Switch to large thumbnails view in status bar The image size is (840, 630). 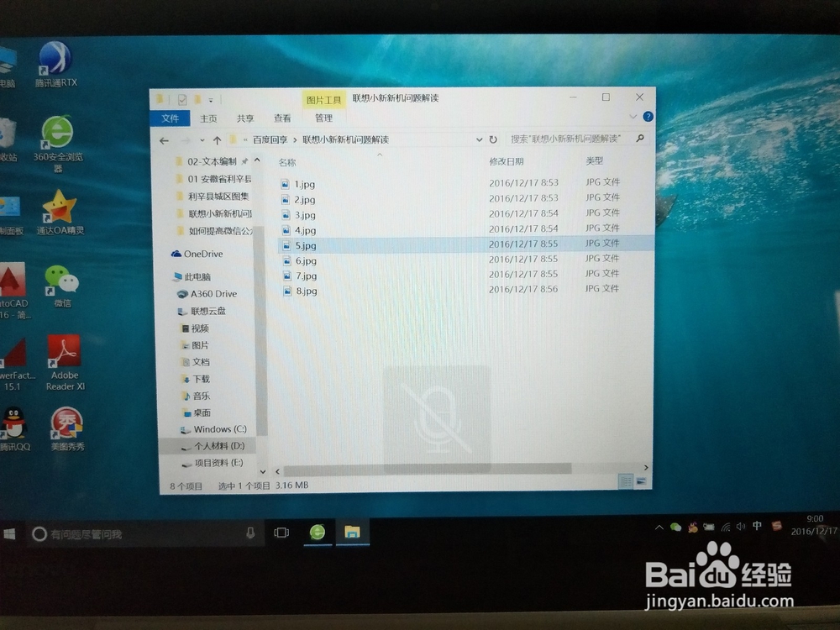pos(639,480)
